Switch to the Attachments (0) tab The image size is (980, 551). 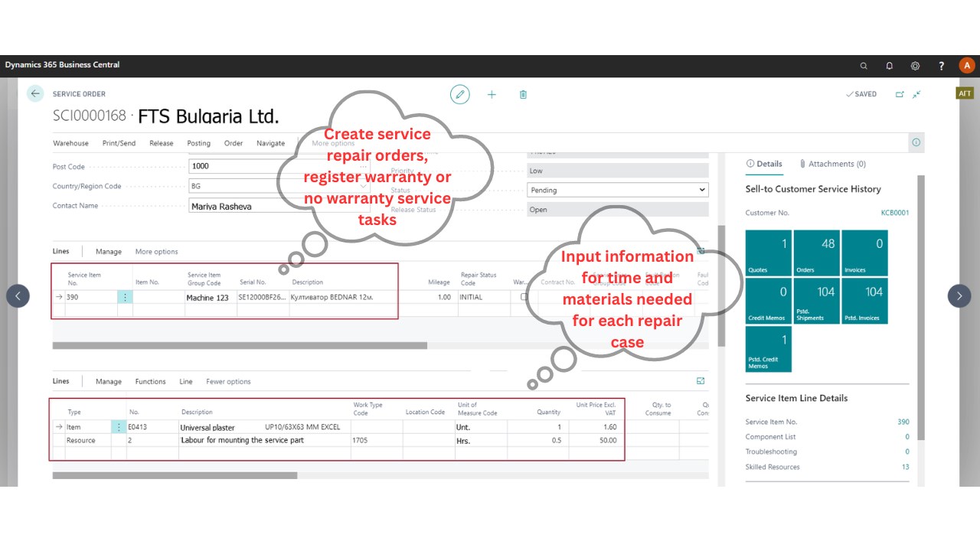pos(832,164)
